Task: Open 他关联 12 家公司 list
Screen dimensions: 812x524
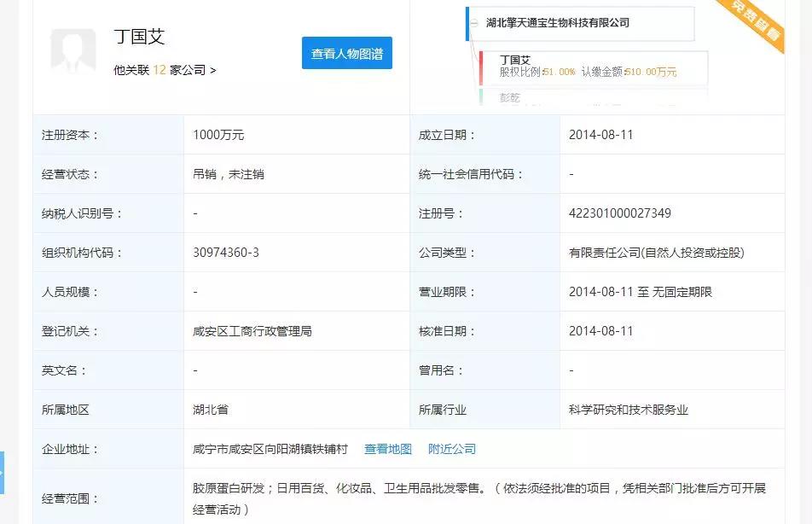Action: coord(165,70)
